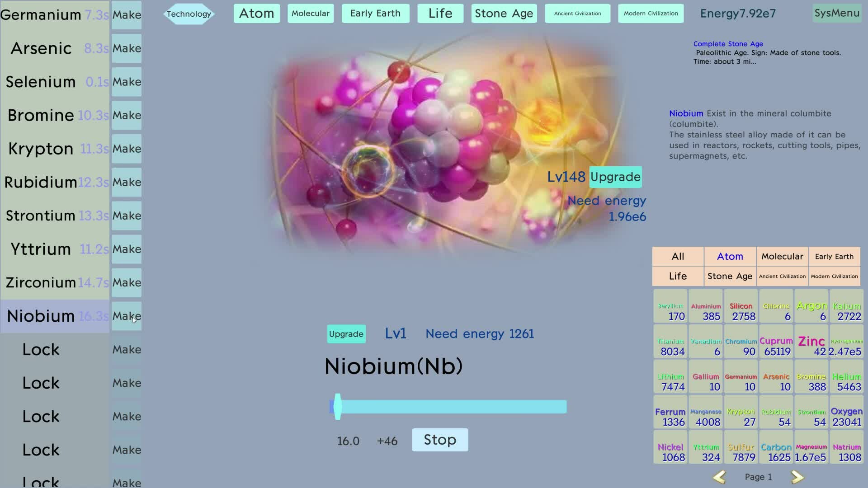The height and width of the screenshot is (488, 868).
Task: Select the Carbon inventory tile
Action: point(776,451)
